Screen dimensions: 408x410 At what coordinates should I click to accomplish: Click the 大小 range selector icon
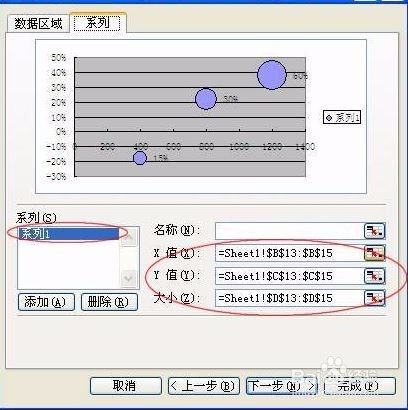pyautogui.click(x=375, y=298)
